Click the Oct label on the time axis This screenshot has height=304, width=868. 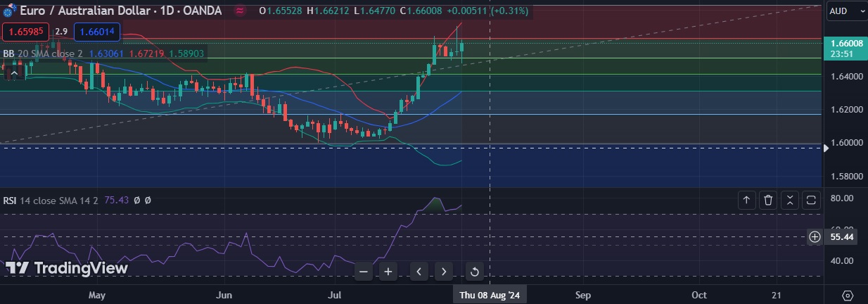699,296
